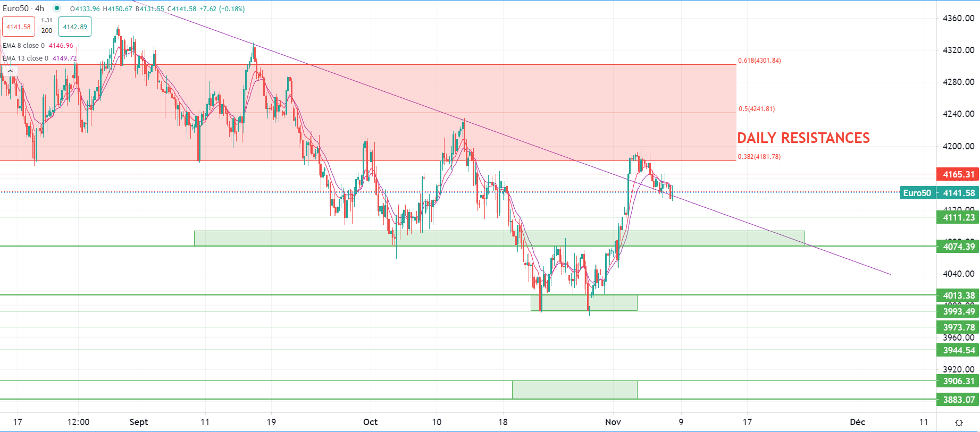Click the Nov marker on time axis
Viewport: 980px width, 432px height.
(613, 422)
